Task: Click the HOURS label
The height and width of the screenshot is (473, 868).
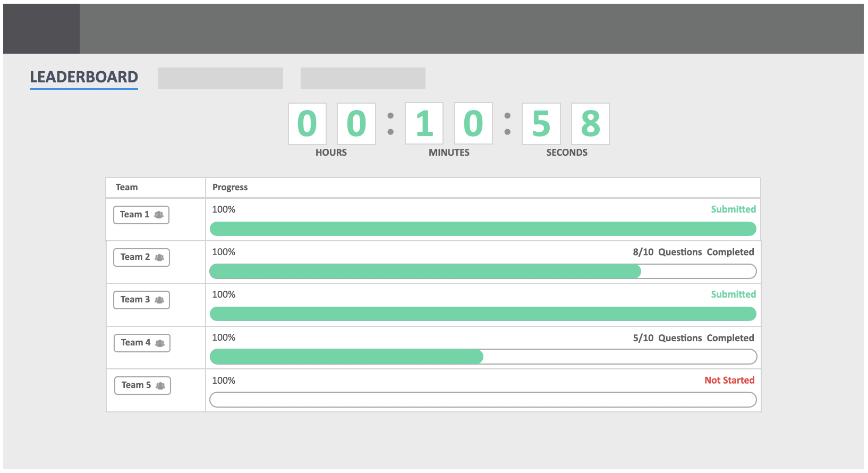Action: (331, 153)
